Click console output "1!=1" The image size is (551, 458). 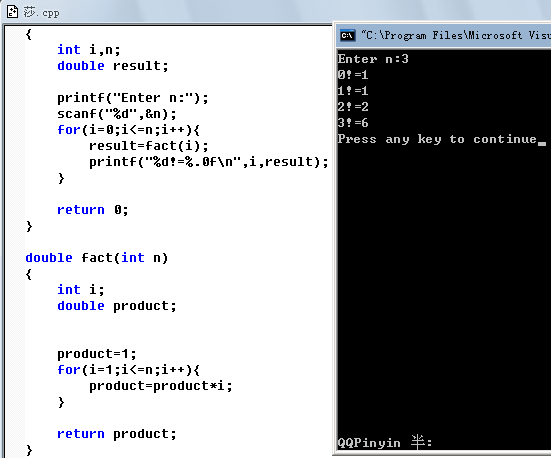(353, 91)
